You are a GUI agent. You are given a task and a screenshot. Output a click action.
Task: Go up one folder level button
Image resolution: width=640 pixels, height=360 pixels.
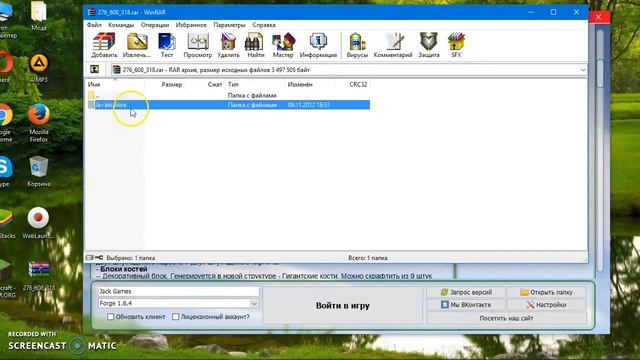point(94,69)
